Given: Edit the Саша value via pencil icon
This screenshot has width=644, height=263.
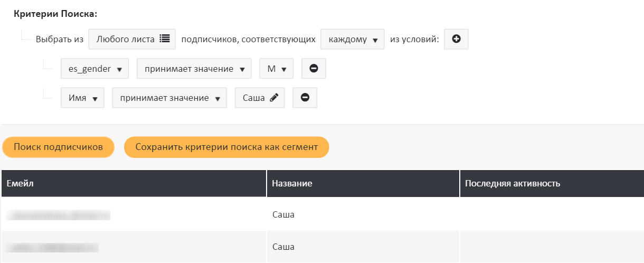Looking at the screenshot, I should [x=273, y=98].
